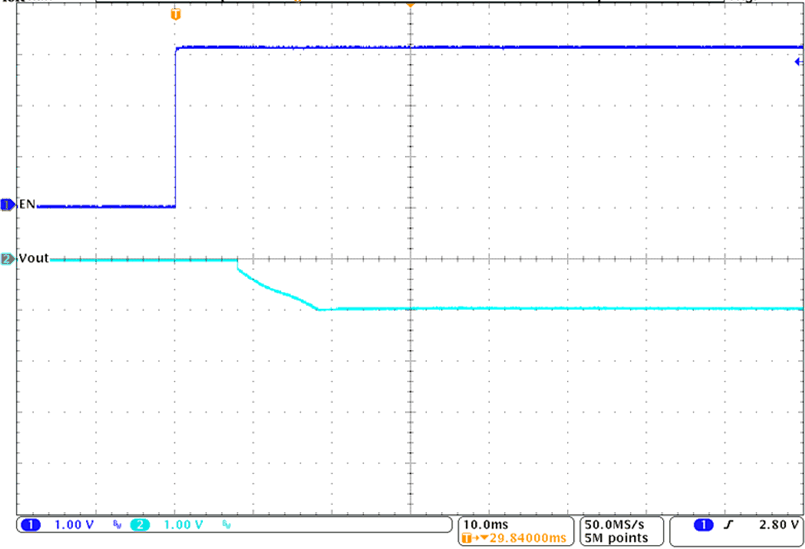The height and width of the screenshot is (549, 805).
Task: Click the 2.80 V trigger level readout
Action: [773, 524]
